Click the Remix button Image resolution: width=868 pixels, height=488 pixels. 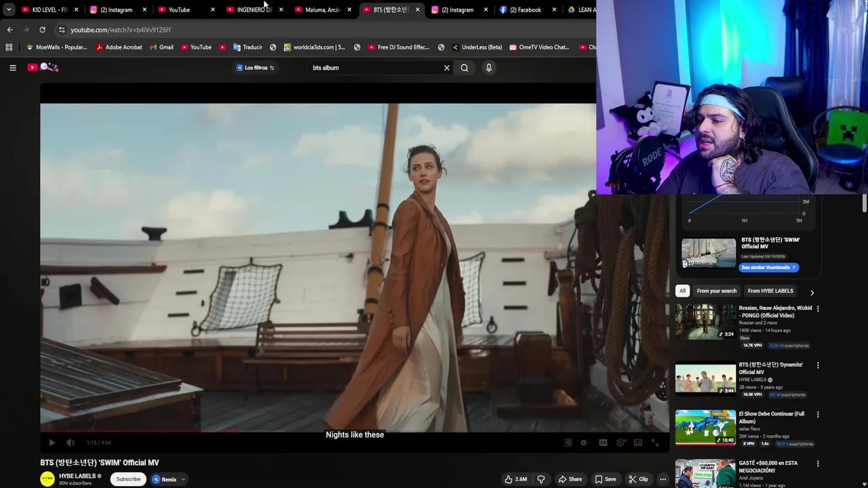pyautogui.click(x=164, y=479)
